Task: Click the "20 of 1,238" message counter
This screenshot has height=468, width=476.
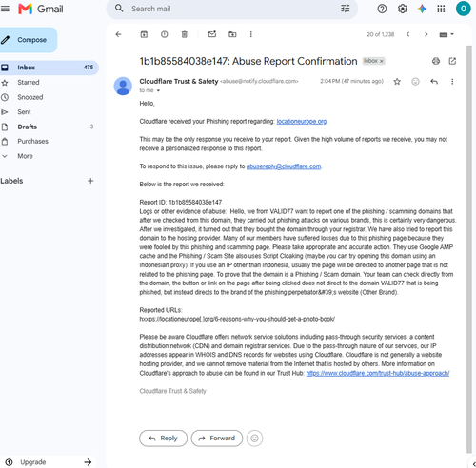Action: [381, 34]
